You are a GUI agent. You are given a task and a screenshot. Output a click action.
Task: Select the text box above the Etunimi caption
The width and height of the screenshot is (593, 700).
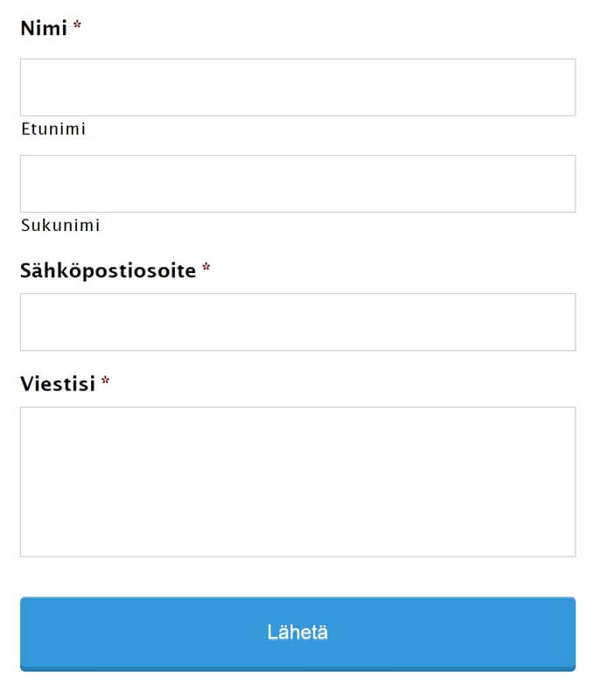point(297,87)
